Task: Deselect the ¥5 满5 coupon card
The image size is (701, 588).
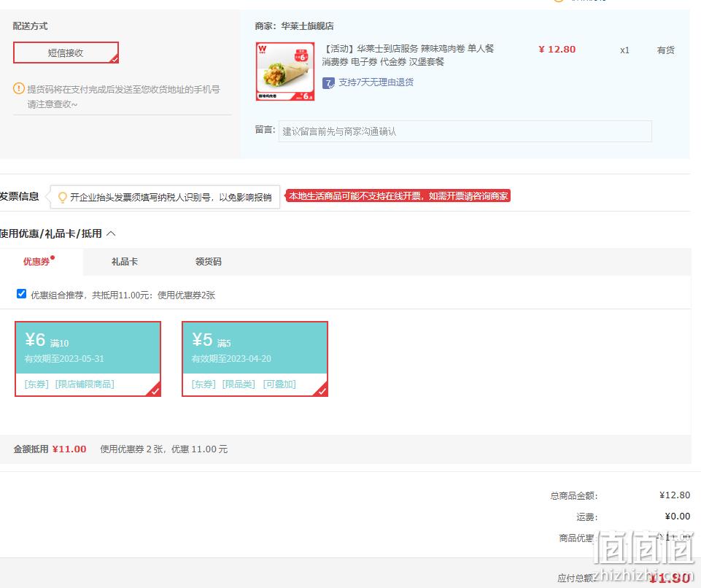Action: pos(255,359)
